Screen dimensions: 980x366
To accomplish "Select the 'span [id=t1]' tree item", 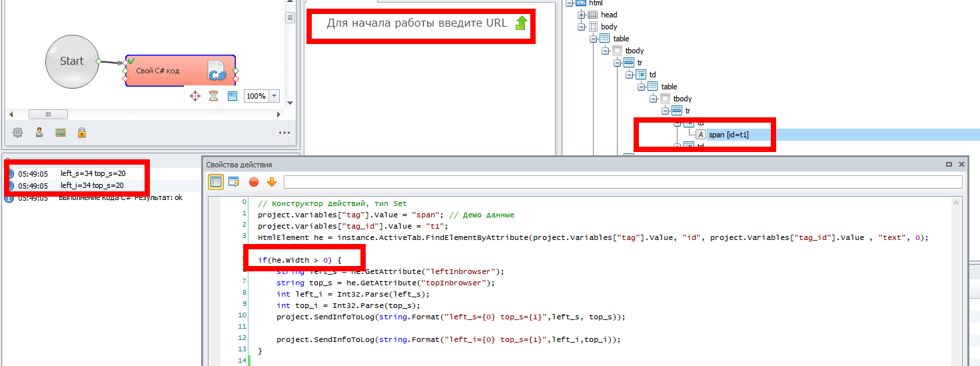I will coord(729,135).
